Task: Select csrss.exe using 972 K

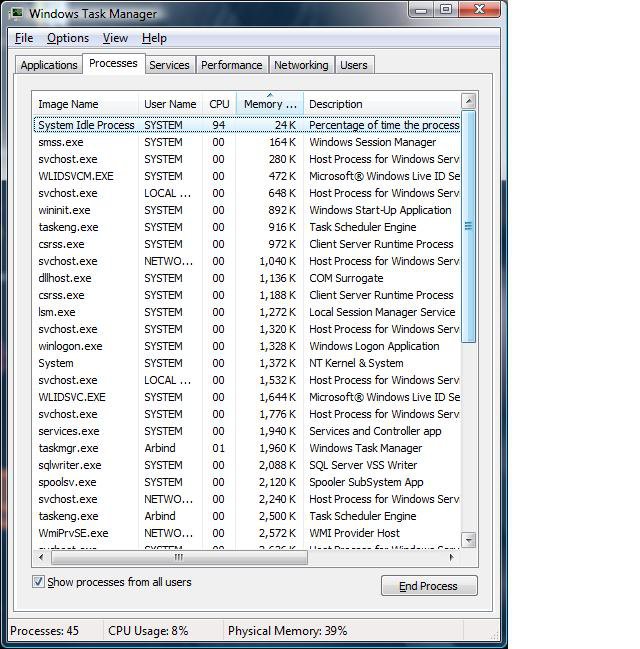Action: [x=247, y=244]
